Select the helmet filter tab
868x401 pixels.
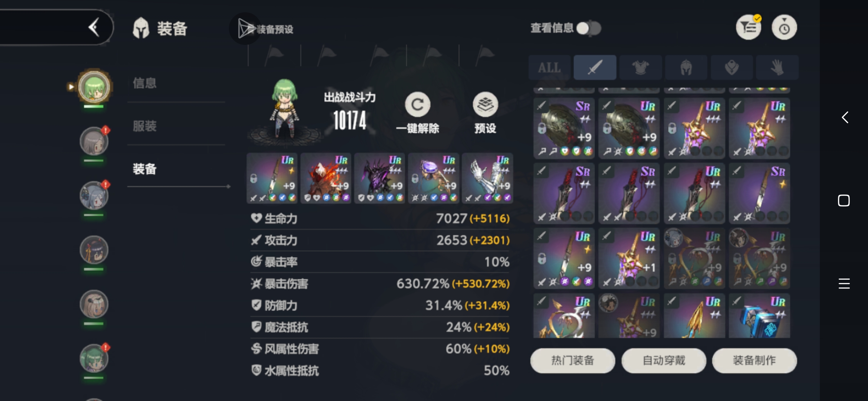686,68
